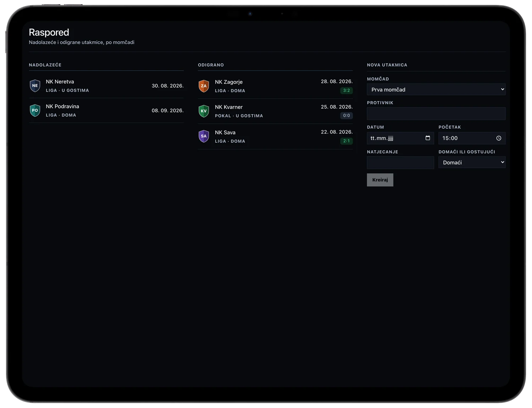Click the Nova utakmica section heading

coord(387,65)
